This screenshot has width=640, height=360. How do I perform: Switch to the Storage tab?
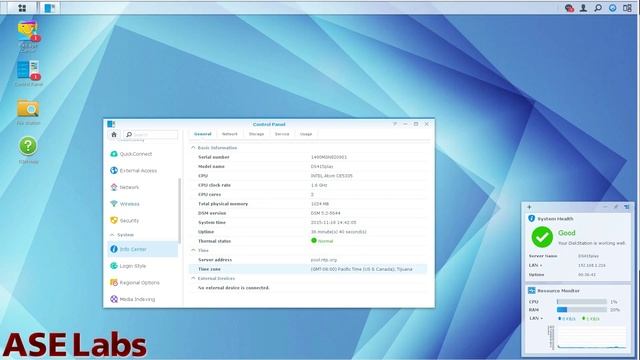click(x=256, y=134)
